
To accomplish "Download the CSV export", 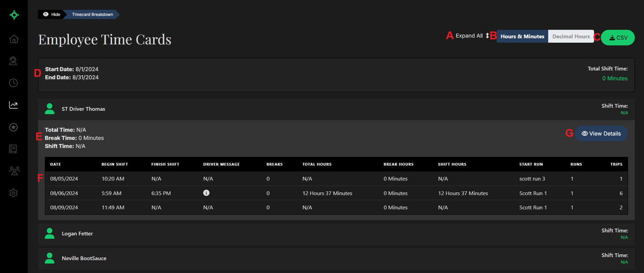I will (618, 38).
